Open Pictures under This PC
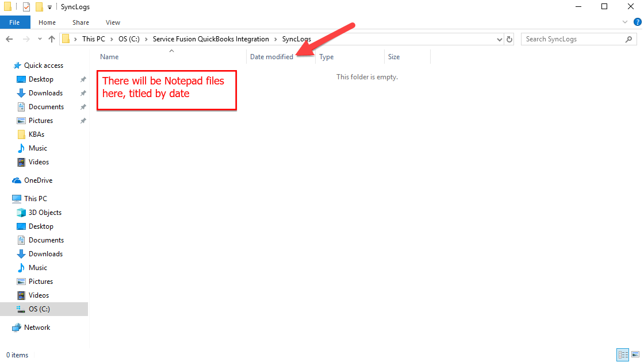This screenshot has width=644, height=362. point(41,282)
